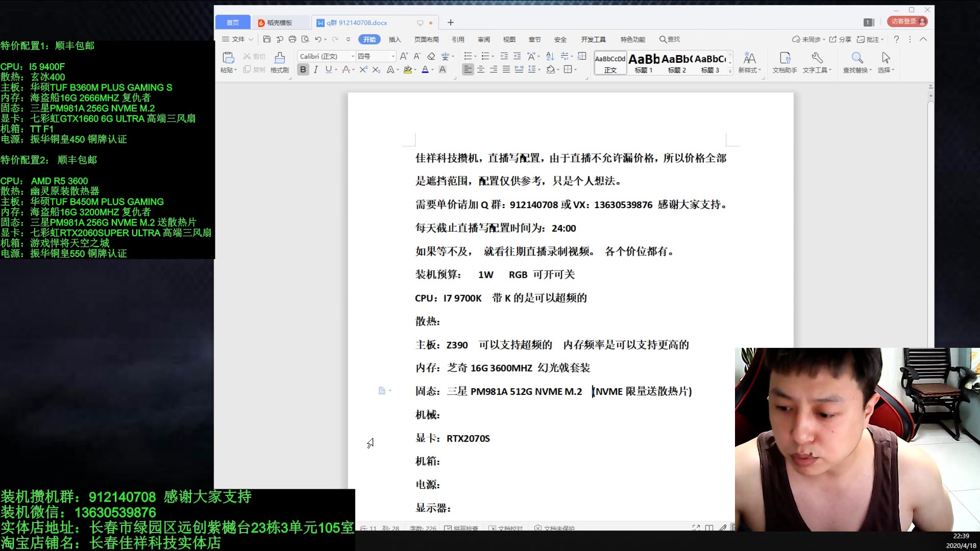The width and height of the screenshot is (980, 551).
Task: Click the Decrease font size icon
Action: (x=417, y=56)
